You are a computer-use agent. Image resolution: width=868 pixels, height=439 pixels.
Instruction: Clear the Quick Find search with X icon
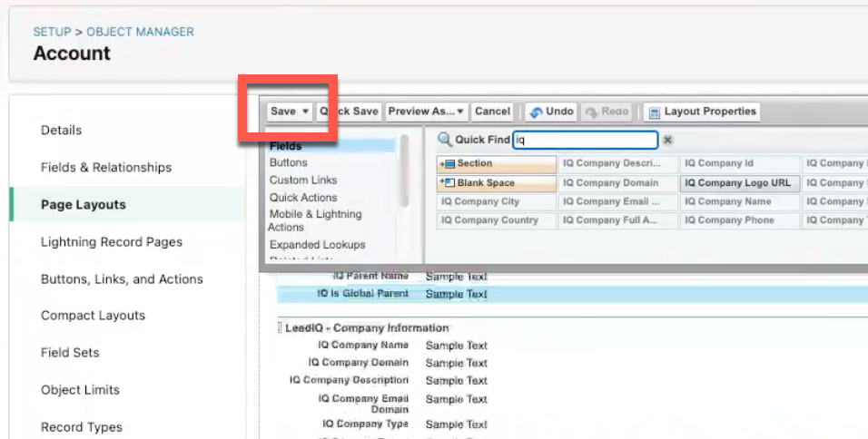tap(667, 141)
